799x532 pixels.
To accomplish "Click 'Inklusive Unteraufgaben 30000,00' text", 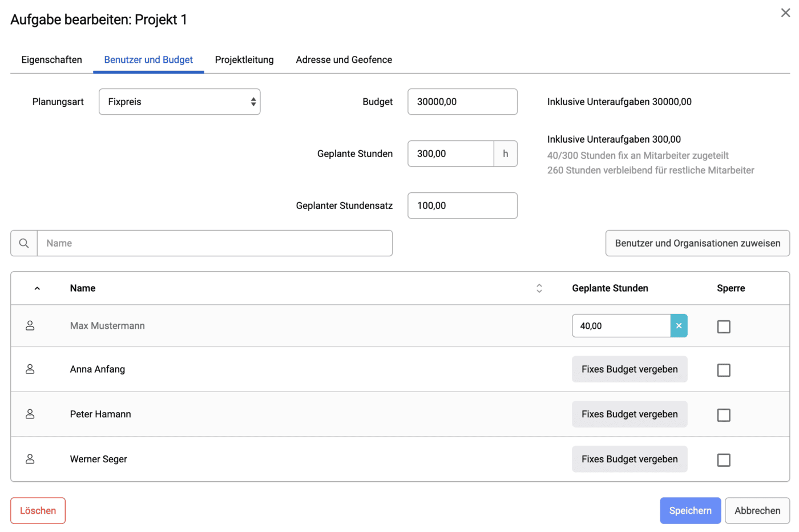I will pos(619,102).
